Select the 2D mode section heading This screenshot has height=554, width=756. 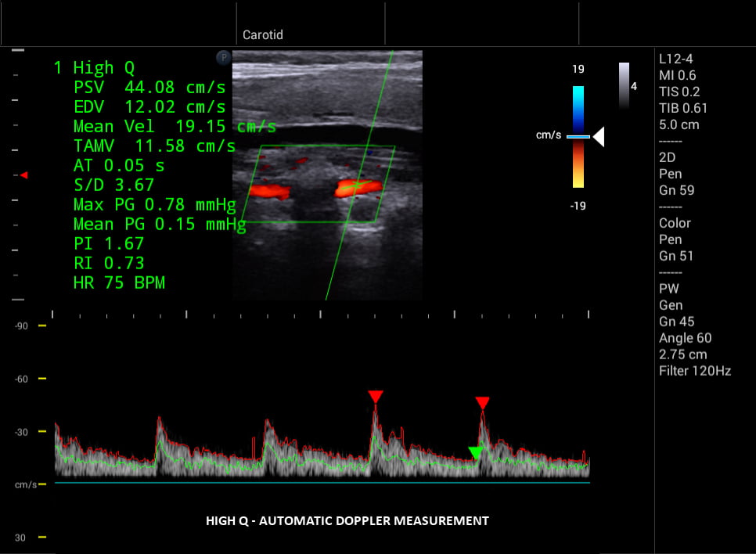(667, 157)
